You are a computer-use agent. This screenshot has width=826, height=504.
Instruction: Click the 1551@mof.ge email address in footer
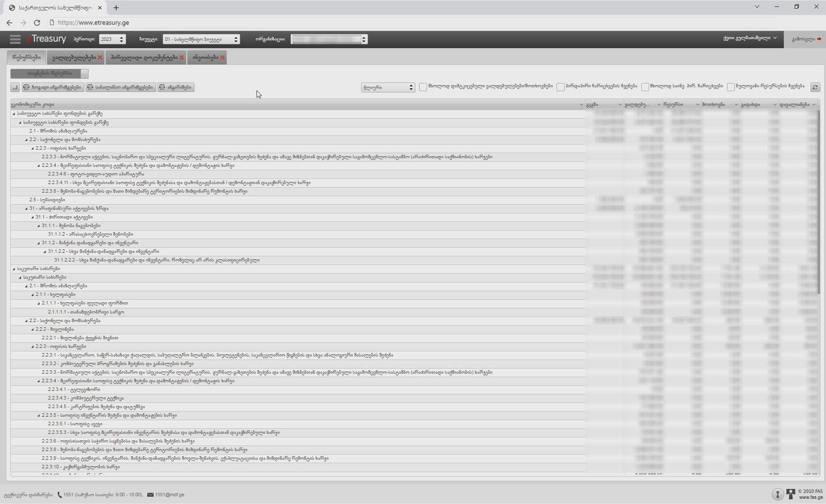coord(170,495)
